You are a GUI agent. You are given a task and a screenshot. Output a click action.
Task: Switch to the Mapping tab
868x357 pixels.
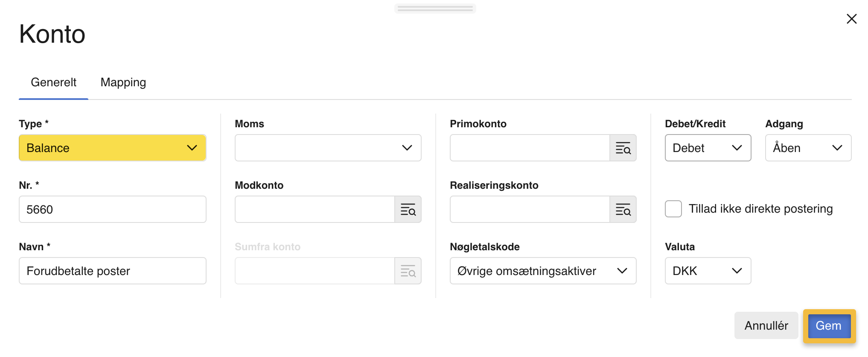tap(123, 82)
